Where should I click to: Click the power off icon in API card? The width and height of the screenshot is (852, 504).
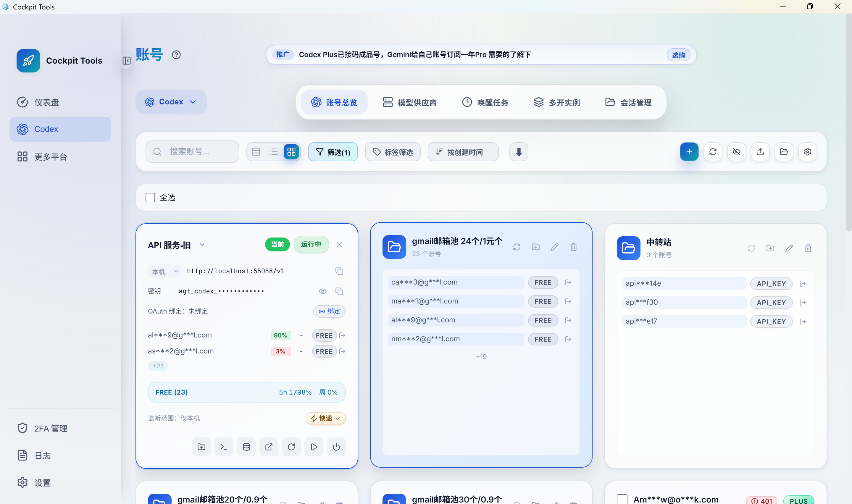(x=336, y=447)
